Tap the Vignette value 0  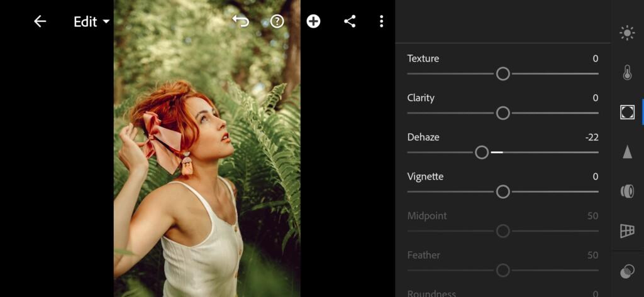point(596,177)
